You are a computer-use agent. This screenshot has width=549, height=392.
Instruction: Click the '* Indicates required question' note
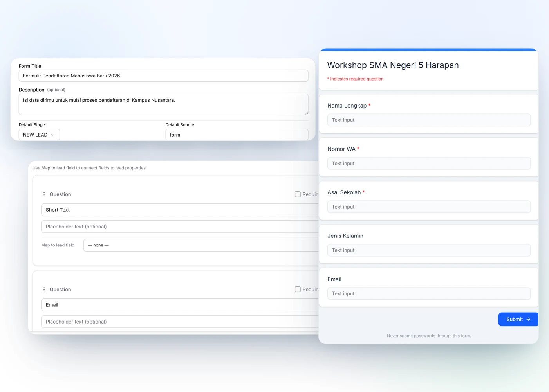click(355, 79)
